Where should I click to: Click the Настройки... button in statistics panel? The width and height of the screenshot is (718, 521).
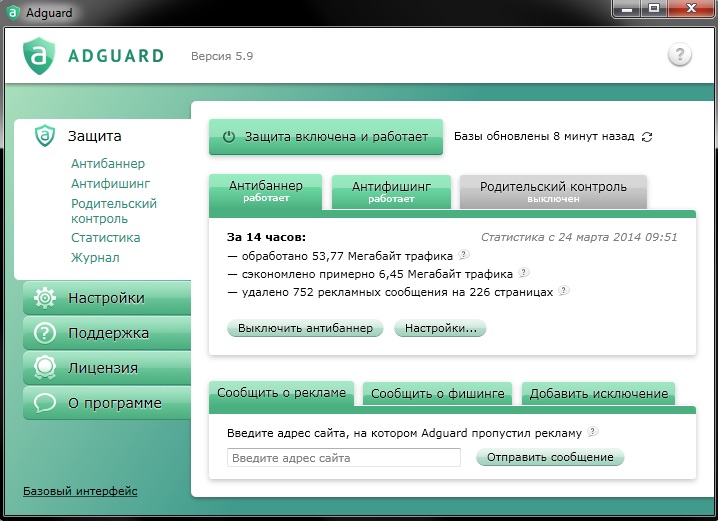point(440,328)
